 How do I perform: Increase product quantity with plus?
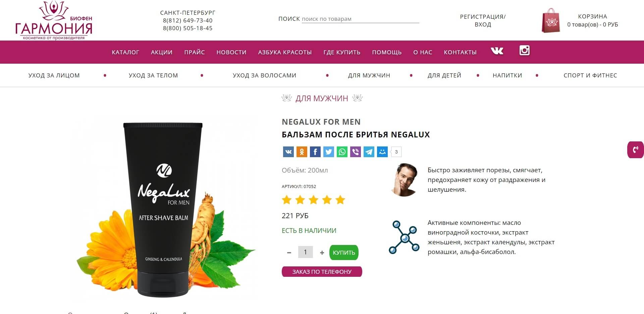(322, 253)
